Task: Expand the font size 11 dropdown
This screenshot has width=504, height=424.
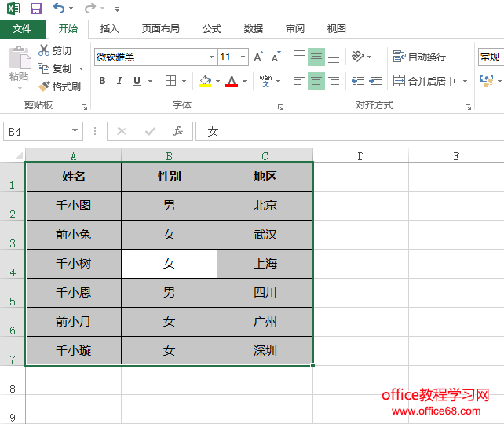Action: pos(243,57)
